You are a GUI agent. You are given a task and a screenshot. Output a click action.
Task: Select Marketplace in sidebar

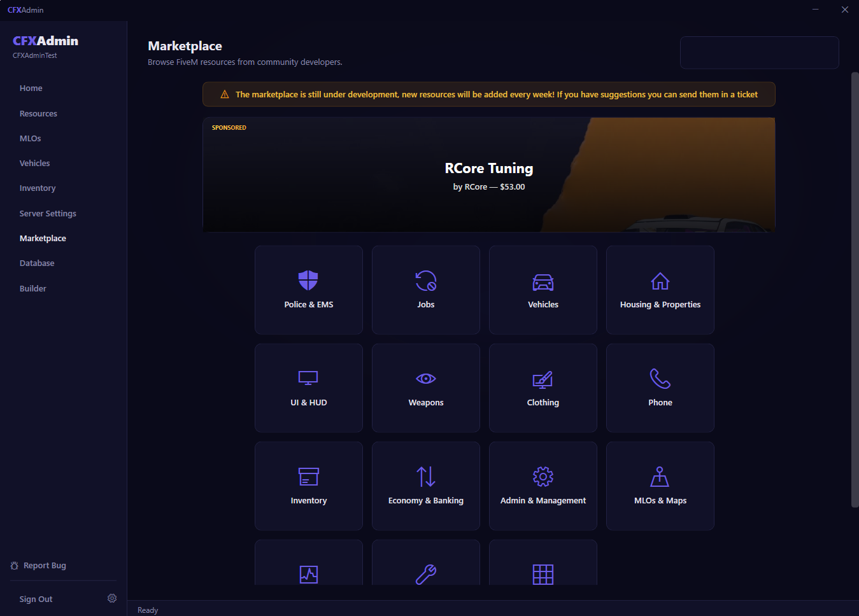pos(43,239)
